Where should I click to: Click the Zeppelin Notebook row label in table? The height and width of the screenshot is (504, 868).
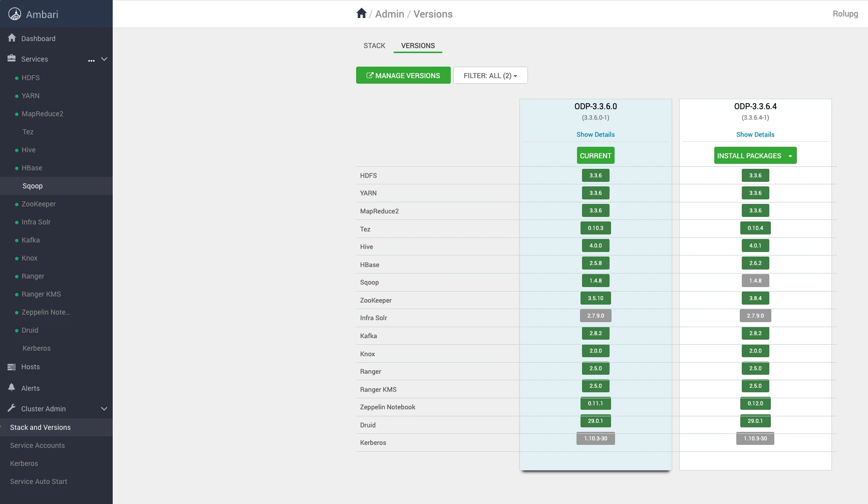pyautogui.click(x=388, y=407)
